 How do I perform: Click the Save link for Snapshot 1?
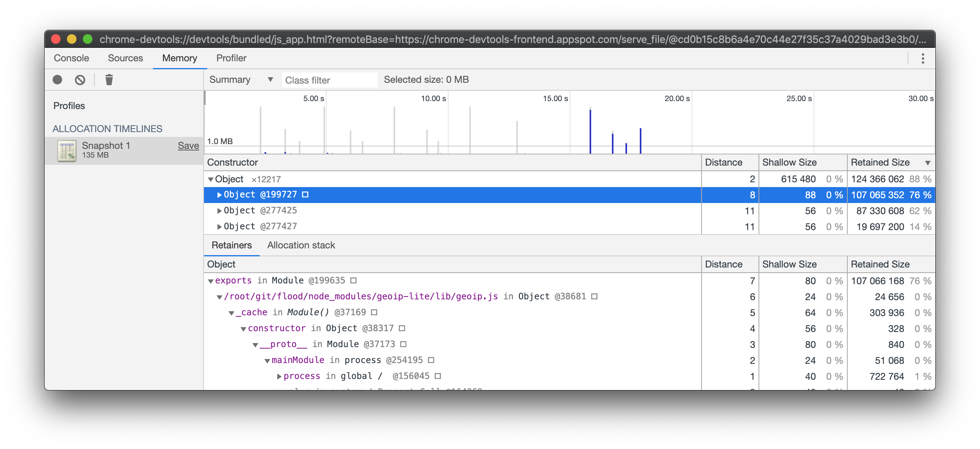pyautogui.click(x=188, y=146)
